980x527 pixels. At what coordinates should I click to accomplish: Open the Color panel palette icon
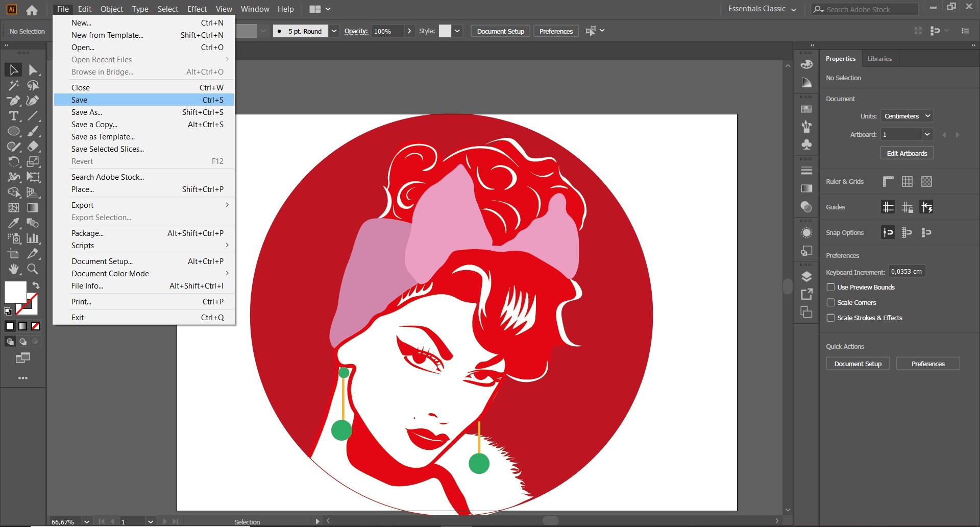coord(806,64)
